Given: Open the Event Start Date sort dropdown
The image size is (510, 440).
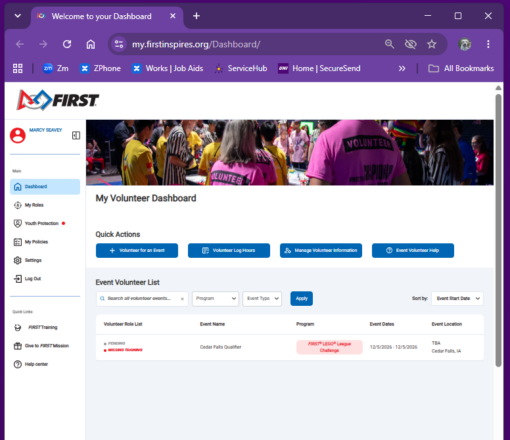Looking at the screenshot, I should (457, 298).
